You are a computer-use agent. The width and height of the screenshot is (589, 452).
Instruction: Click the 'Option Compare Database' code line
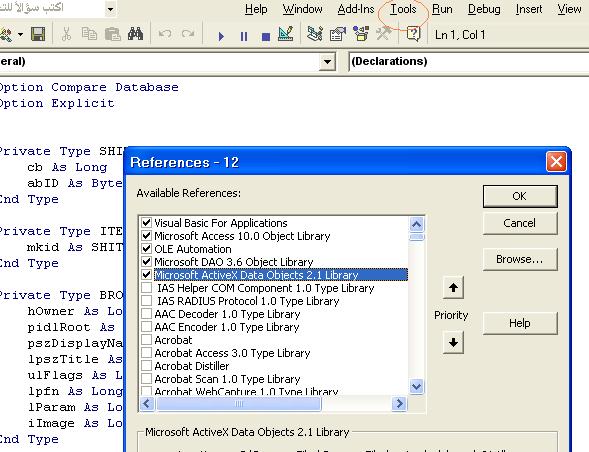[89, 87]
